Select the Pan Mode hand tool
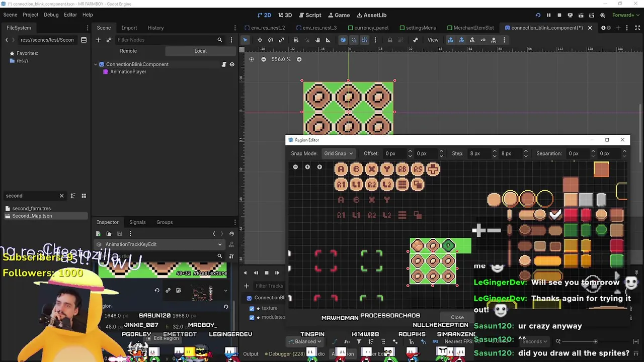This screenshot has width=644, height=362. click(317, 40)
